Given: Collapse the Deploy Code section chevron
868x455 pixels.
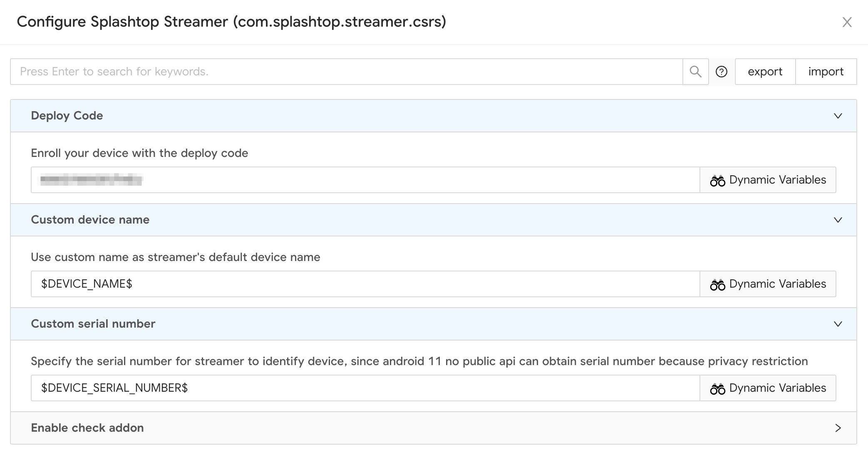Looking at the screenshot, I should [x=838, y=116].
